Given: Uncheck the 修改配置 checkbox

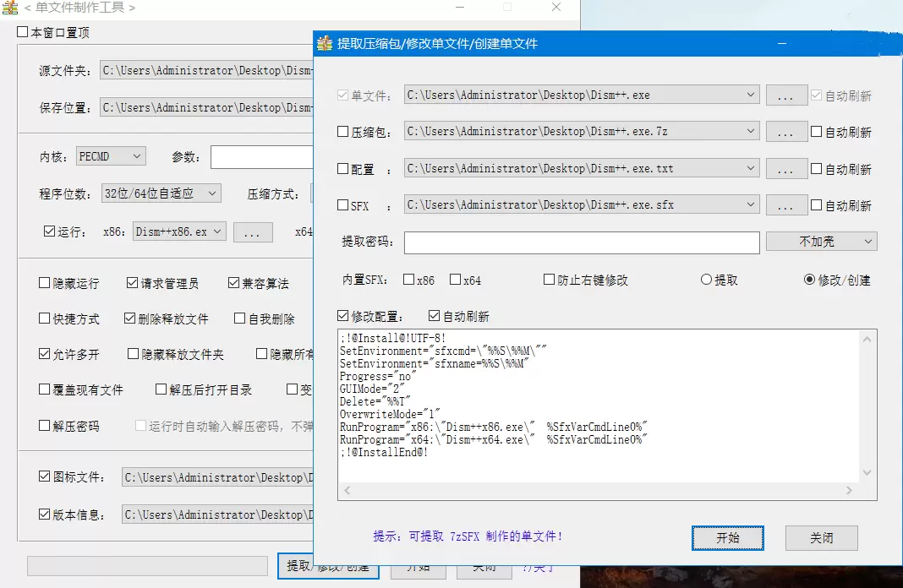Looking at the screenshot, I should (342, 316).
